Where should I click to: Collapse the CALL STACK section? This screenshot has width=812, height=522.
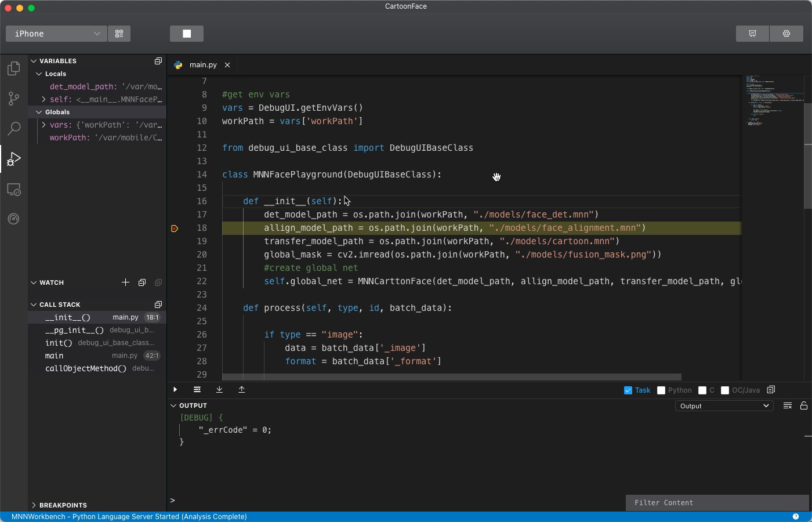56,304
